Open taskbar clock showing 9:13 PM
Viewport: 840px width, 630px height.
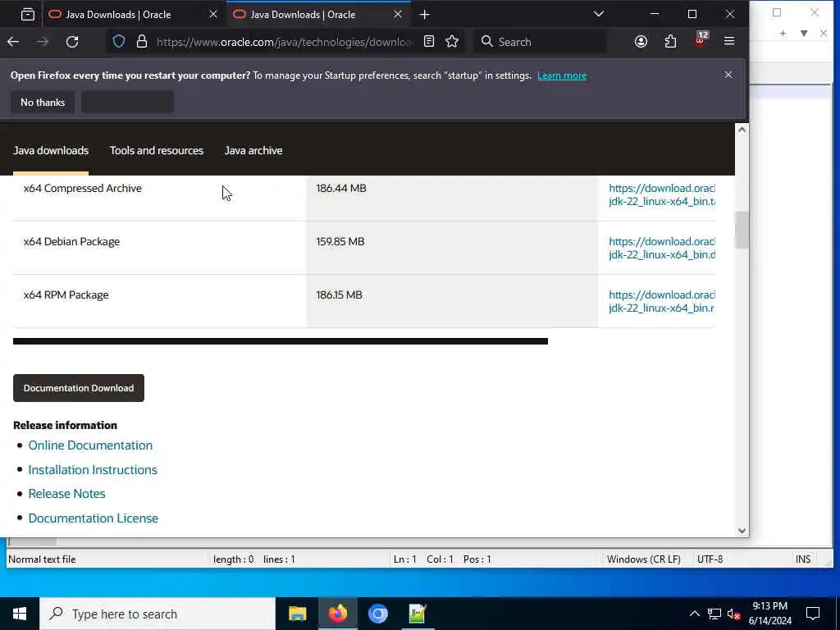(x=769, y=614)
